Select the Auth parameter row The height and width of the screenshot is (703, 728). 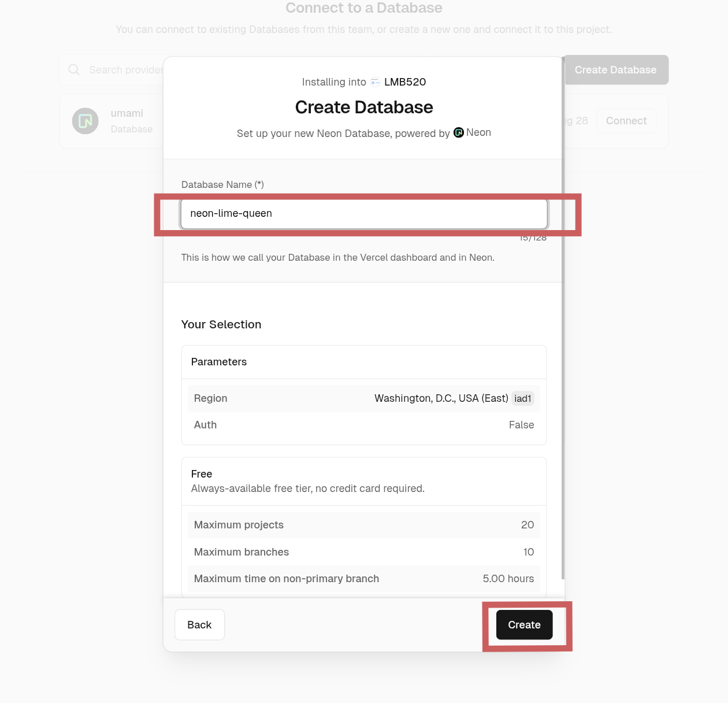364,425
